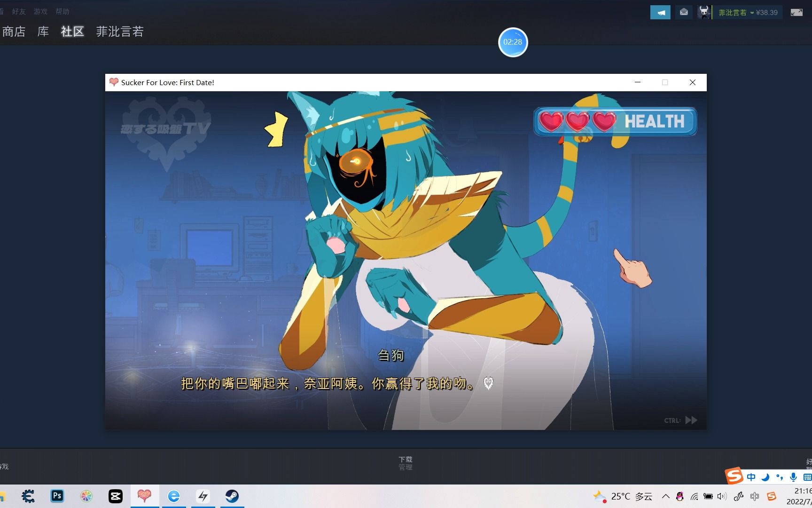Viewport: 812px width, 508px height.
Task: Toggle Sogou bar 中 Chinese/English mode
Action: [751, 477]
